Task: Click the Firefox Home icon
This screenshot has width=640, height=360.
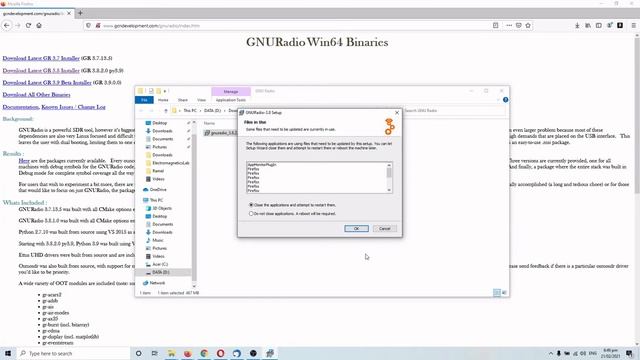Action: coord(39,25)
